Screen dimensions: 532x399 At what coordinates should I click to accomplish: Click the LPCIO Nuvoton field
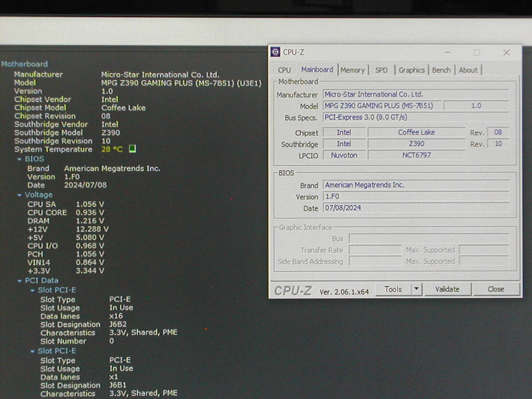[344, 155]
